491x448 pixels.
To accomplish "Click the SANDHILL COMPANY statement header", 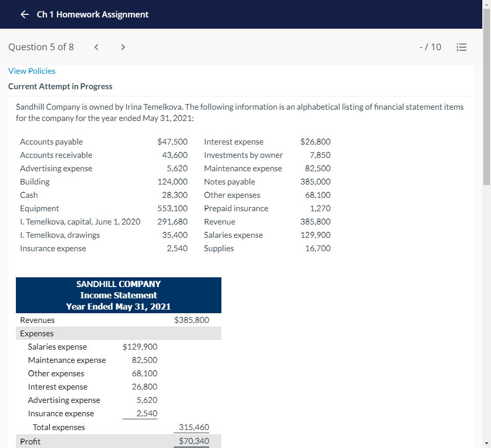I will click(x=118, y=284).
